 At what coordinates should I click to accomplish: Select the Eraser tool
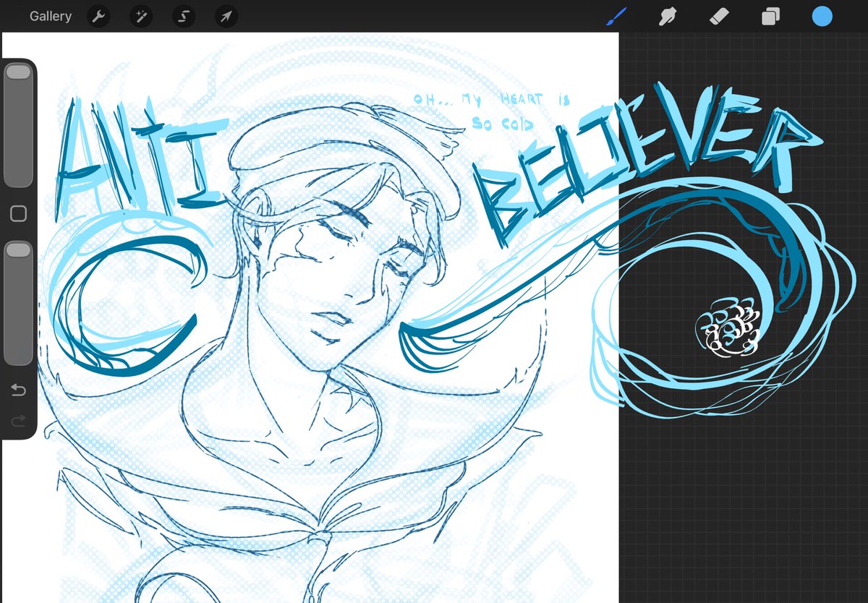(720, 16)
